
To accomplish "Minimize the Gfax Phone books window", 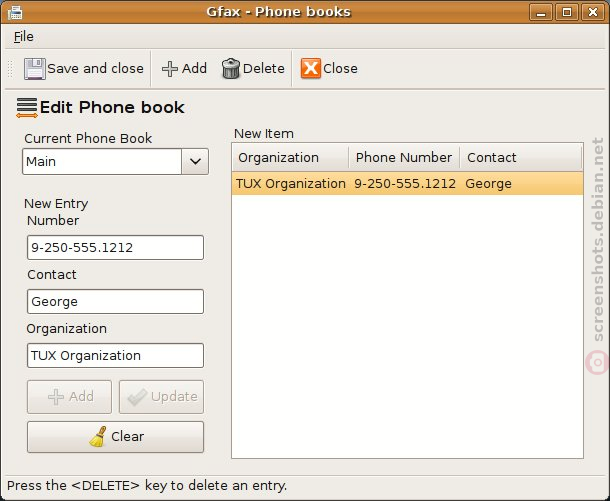I will pyautogui.click(x=541, y=12).
